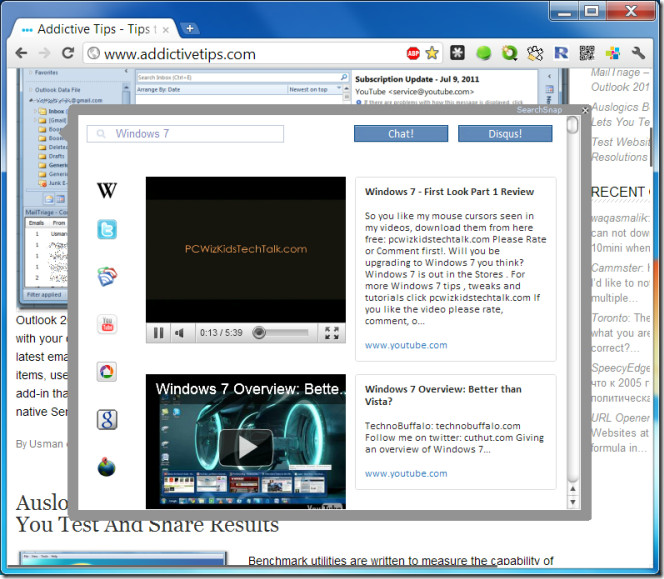Click the green ball extension icon
The height and width of the screenshot is (579, 664).
(x=484, y=53)
